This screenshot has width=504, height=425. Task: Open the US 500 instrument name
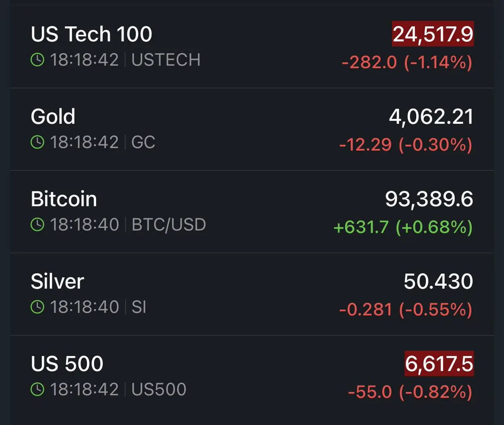67,364
